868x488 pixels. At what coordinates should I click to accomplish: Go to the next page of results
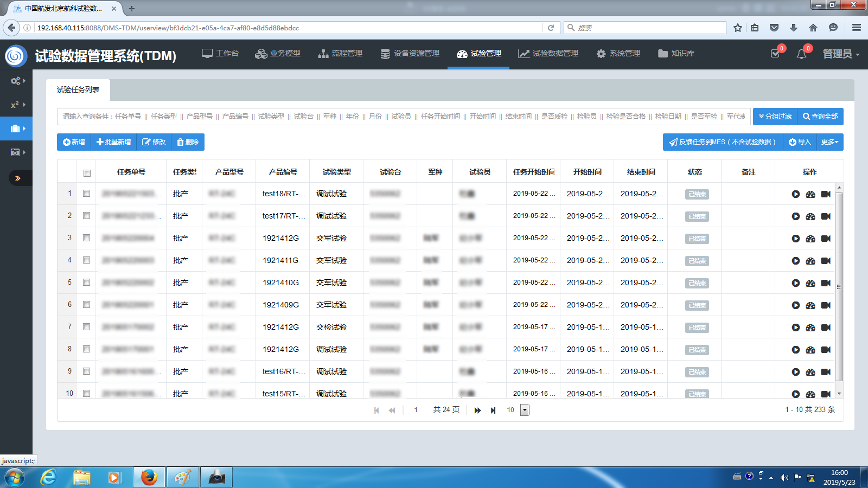(477, 410)
